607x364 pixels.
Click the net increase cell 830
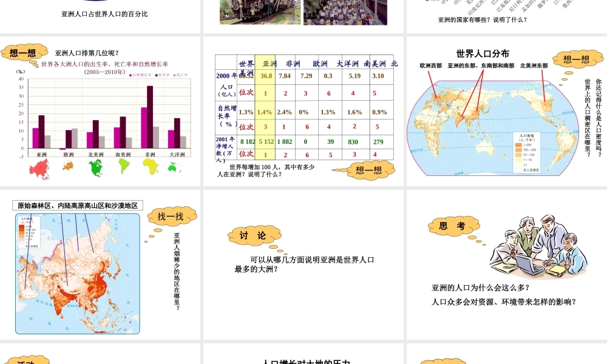pyautogui.click(x=353, y=141)
